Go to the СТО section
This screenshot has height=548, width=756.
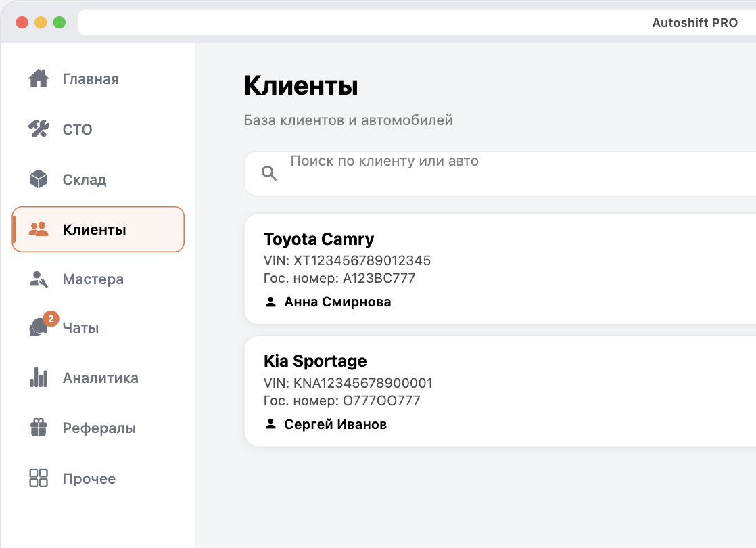[x=98, y=129]
